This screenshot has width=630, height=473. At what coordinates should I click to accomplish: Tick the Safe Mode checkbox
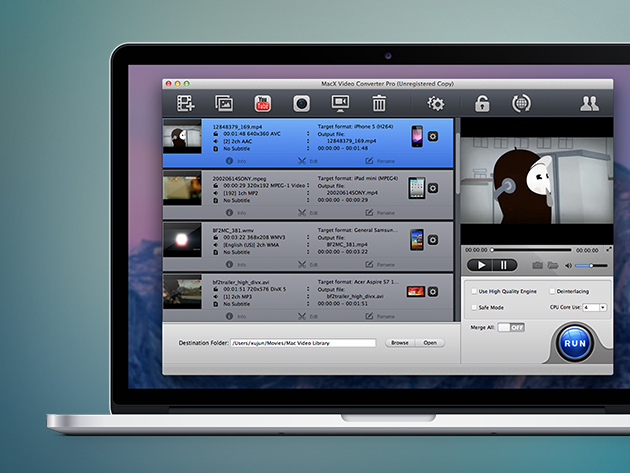474,307
